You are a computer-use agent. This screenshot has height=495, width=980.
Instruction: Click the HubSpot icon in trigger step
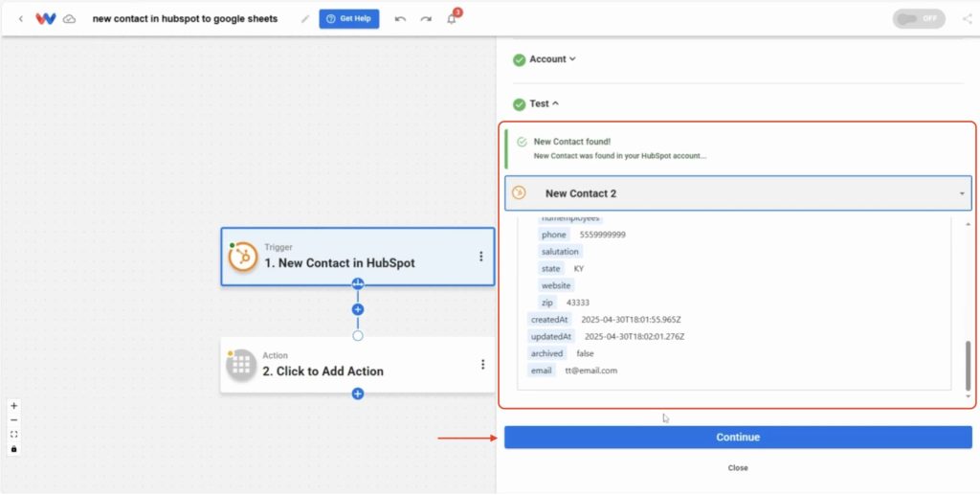click(243, 257)
